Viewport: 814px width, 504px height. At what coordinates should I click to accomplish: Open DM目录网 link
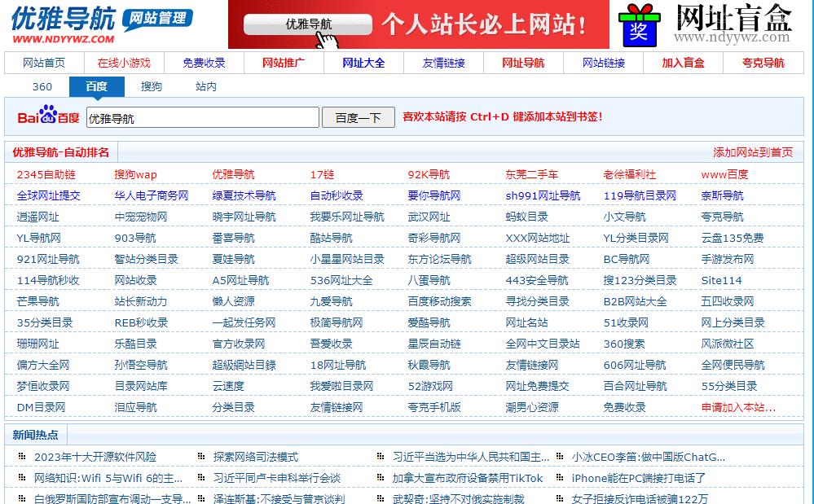pos(41,408)
